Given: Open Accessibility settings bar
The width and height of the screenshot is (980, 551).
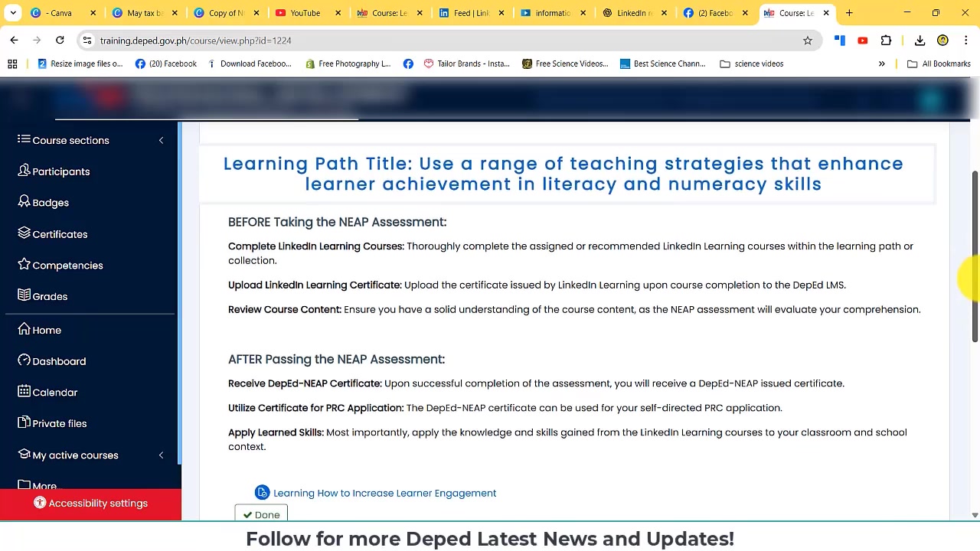Looking at the screenshot, I should (x=90, y=504).
